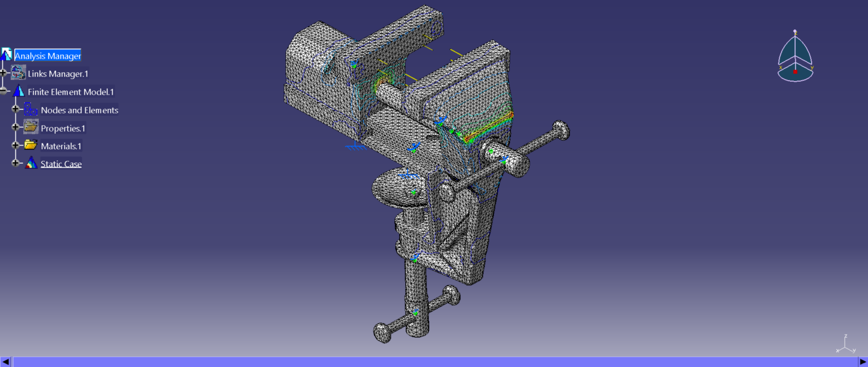
Task: Select the Materials.1 label
Action: (x=61, y=146)
